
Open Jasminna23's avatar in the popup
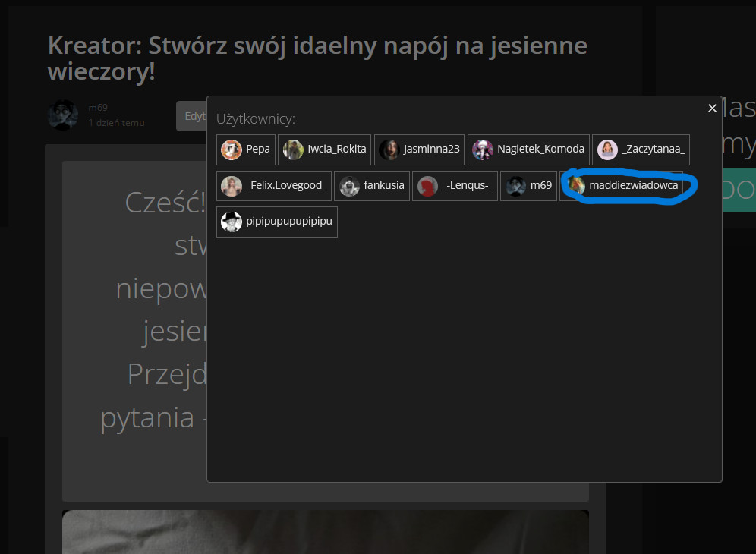click(x=389, y=150)
